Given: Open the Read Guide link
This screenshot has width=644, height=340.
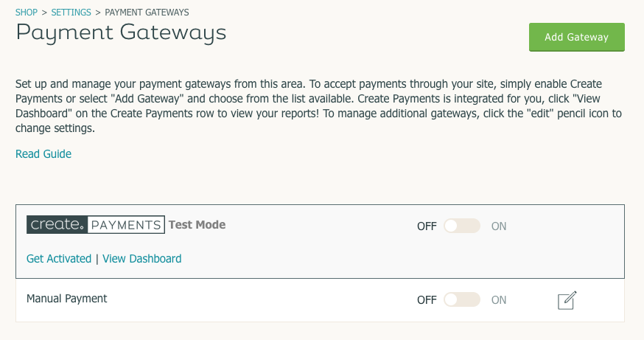Looking at the screenshot, I should (x=43, y=153).
